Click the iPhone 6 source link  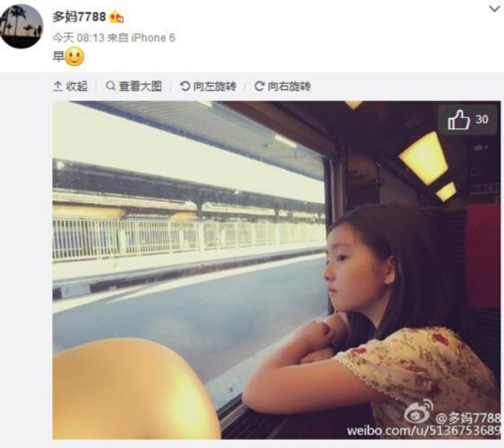coord(153,38)
